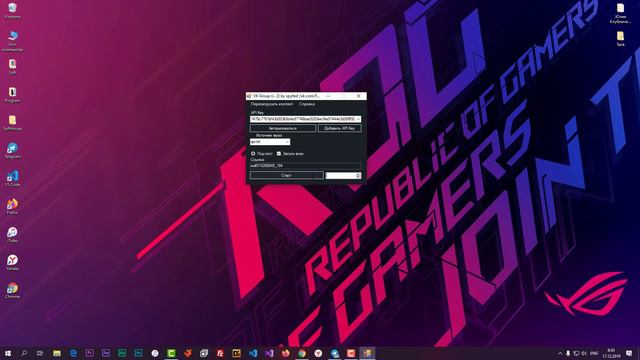Open the taskbar clock and date
Image resolution: width=640 pixels, height=360 pixels.
click(x=611, y=353)
